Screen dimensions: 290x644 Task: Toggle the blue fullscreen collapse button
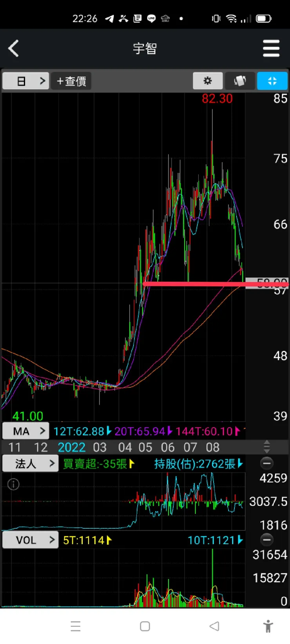tap(272, 81)
